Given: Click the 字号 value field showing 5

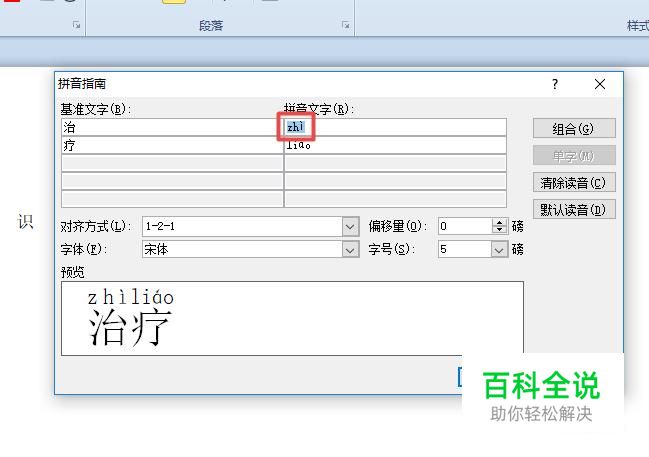Looking at the screenshot, I should (x=465, y=250).
